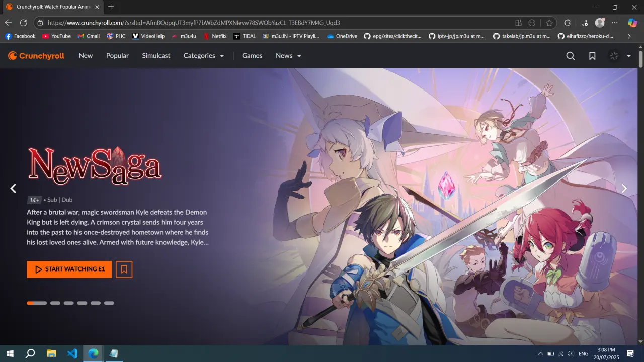Viewport: 644px width, 362px height.
Task: Open the Edge Settings and more menu
Action: [615, 23]
